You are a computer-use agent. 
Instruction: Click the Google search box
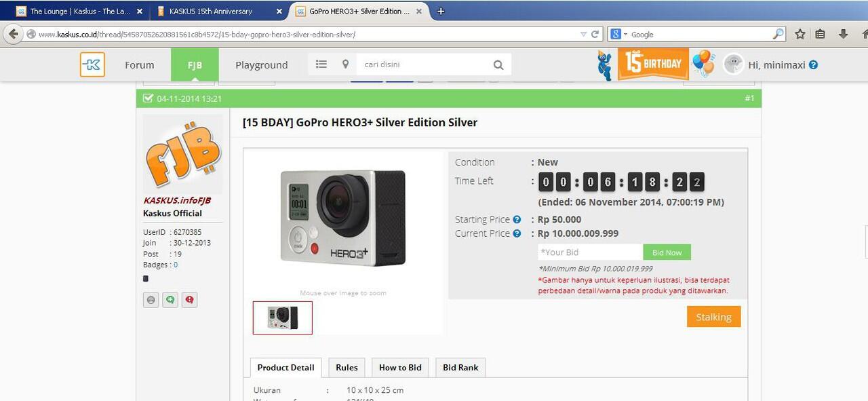702,34
